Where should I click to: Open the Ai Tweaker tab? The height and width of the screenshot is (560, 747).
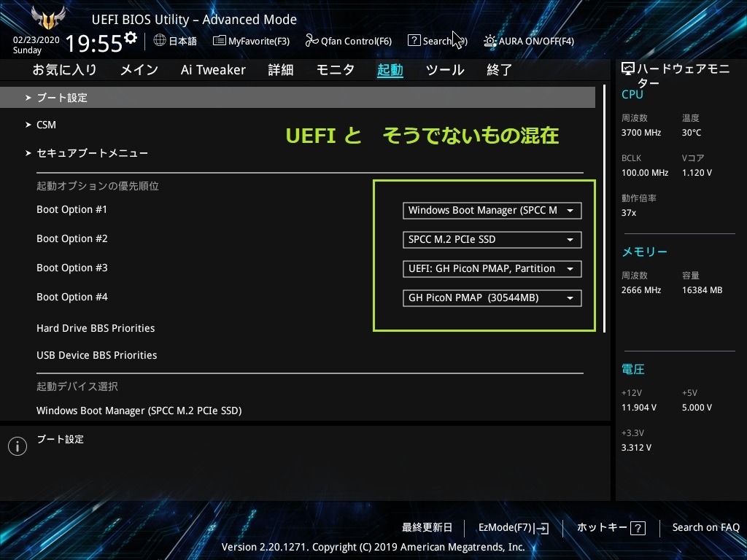213,70
